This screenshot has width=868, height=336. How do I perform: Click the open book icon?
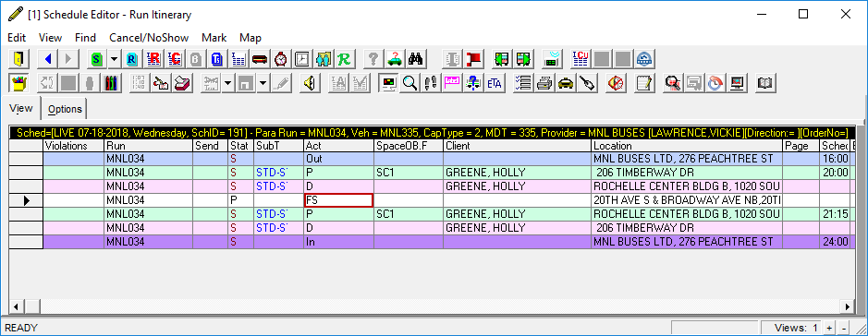765,83
